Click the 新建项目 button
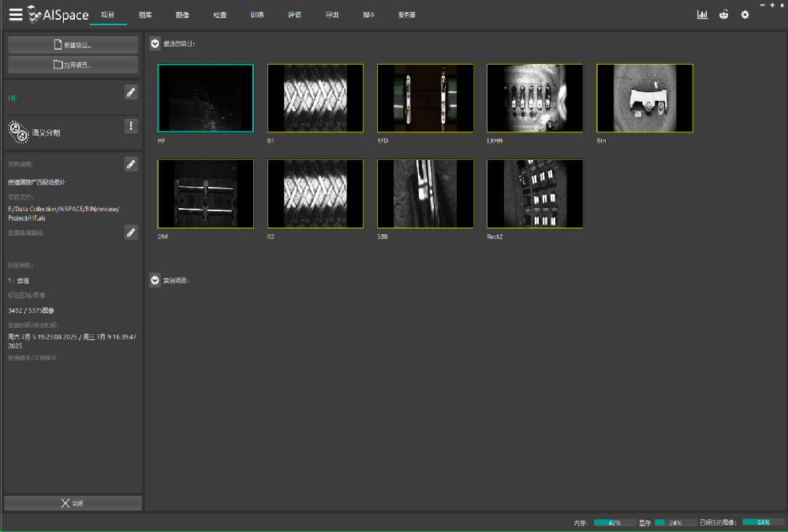The width and height of the screenshot is (788, 532). click(x=73, y=45)
